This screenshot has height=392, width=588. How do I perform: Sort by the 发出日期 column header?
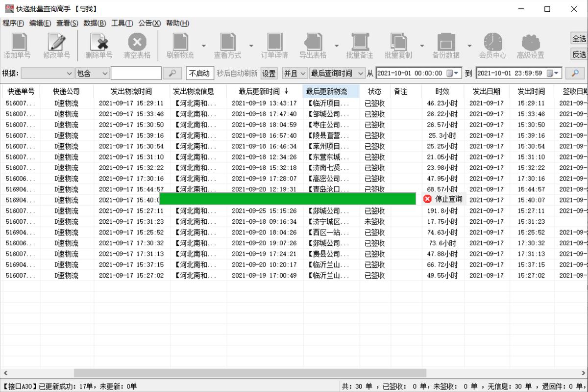coord(487,91)
